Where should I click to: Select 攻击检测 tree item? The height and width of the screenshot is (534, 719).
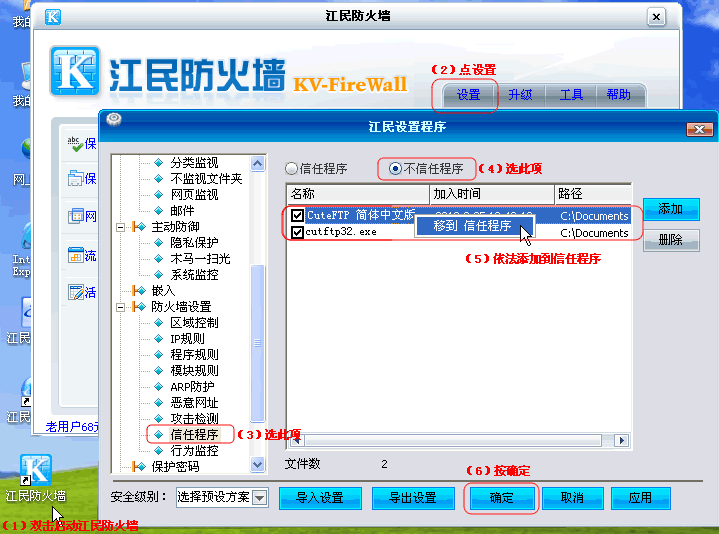point(194,418)
